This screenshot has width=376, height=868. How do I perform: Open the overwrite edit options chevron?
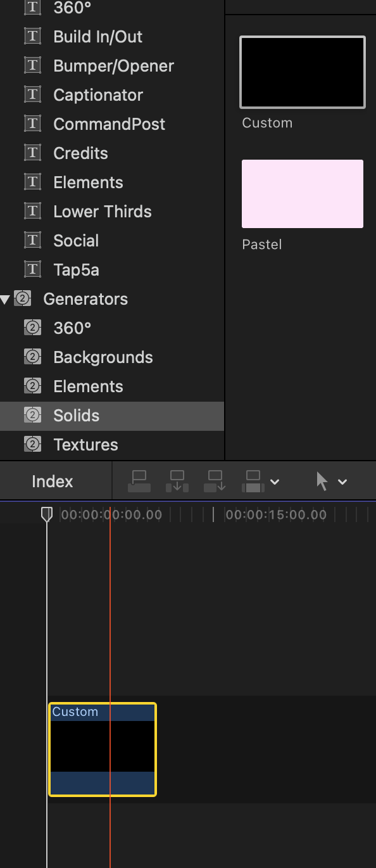[275, 482]
